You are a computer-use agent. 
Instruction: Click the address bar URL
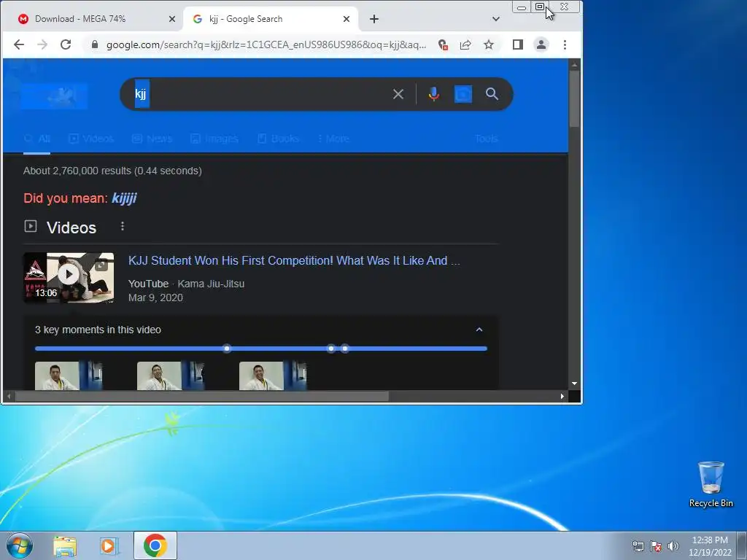(266, 44)
